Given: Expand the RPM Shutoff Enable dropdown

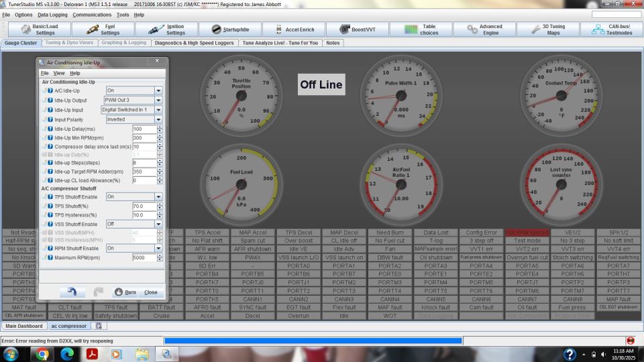Looking at the screenshot, I should coord(158,248).
